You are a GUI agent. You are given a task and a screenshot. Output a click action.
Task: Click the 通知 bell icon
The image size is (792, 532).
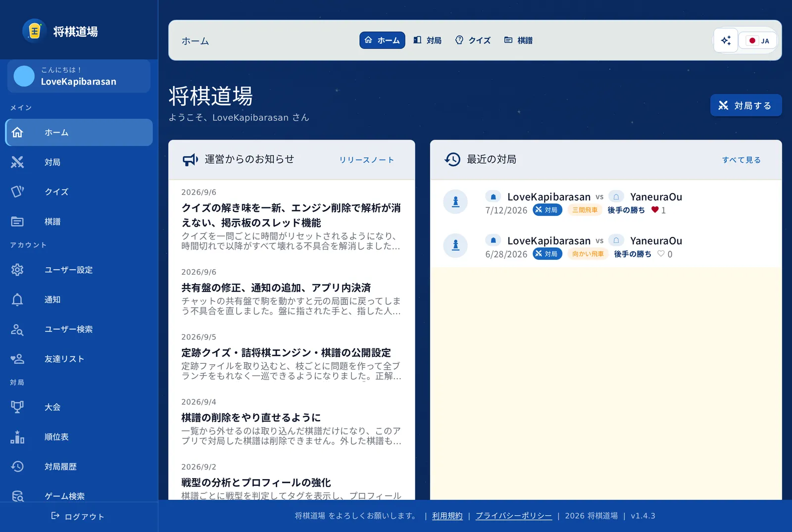coord(17,299)
